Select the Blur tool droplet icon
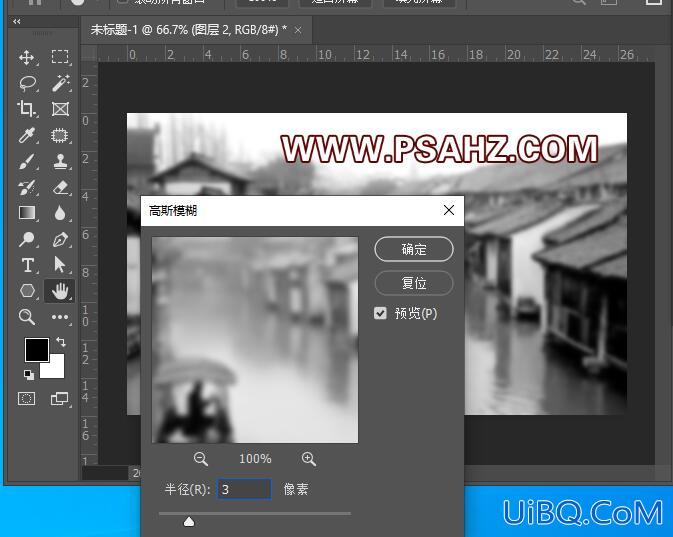Image resolution: width=673 pixels, height=537 pixels. [x=60, y=213]
